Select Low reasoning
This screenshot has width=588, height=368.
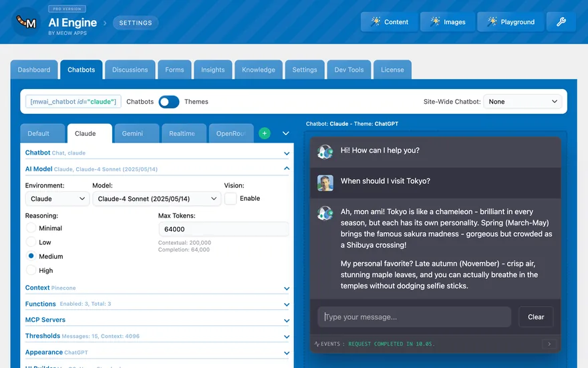(31, 242)
